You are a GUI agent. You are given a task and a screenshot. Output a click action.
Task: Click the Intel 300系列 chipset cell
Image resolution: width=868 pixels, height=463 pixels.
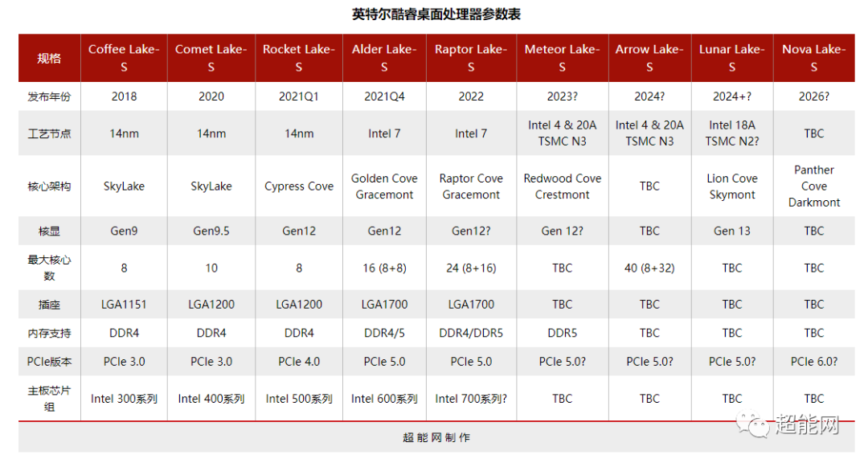[x=124, y=399]
